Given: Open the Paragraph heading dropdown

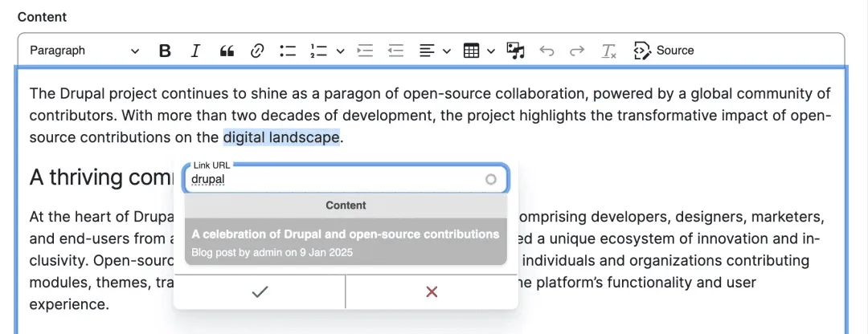Looking at the screenshot, I should pyautogui.click(x=84, y=51).
